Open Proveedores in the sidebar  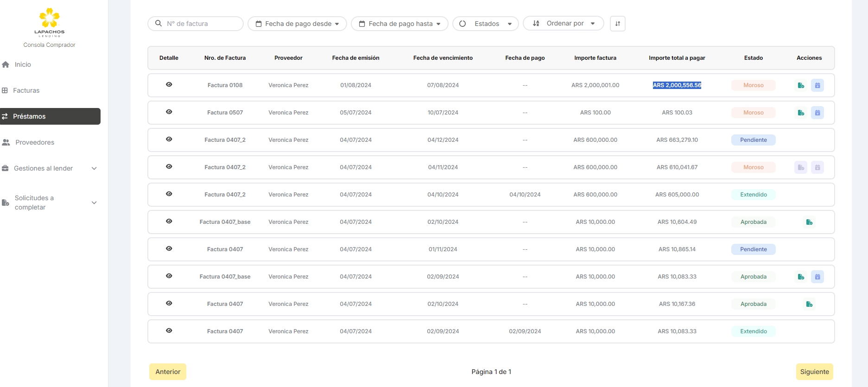coord(35,142)
